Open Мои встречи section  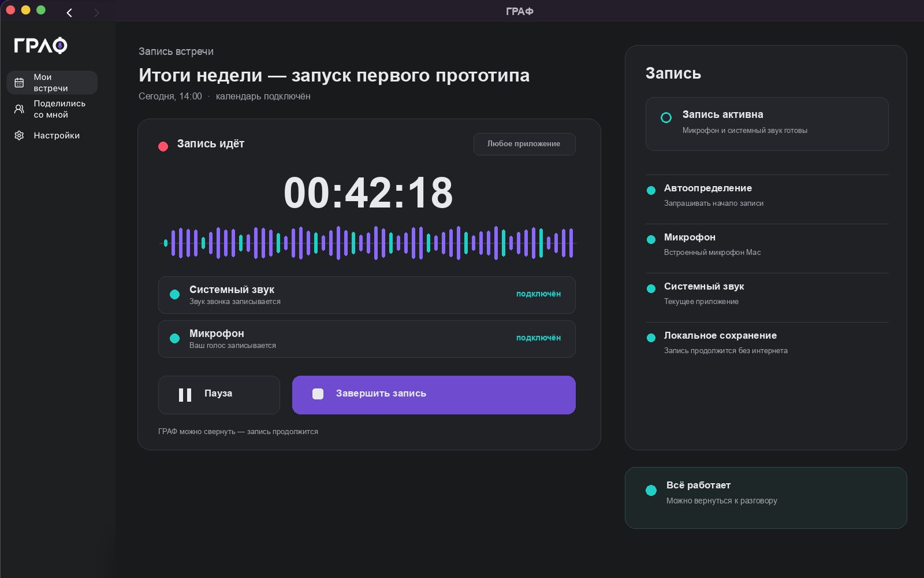pos(52,83)
